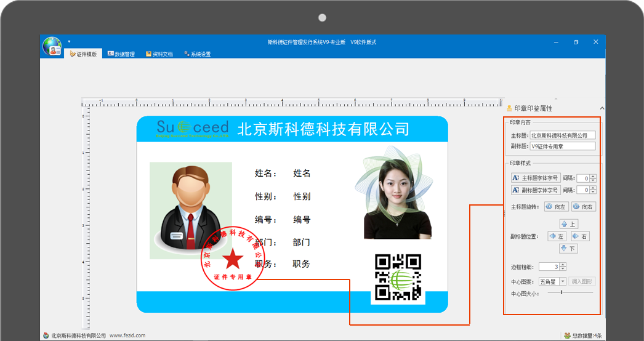The width and height of the screenshot is (644, 341).
Task: Select the QR code on the card
Action: 398,277
